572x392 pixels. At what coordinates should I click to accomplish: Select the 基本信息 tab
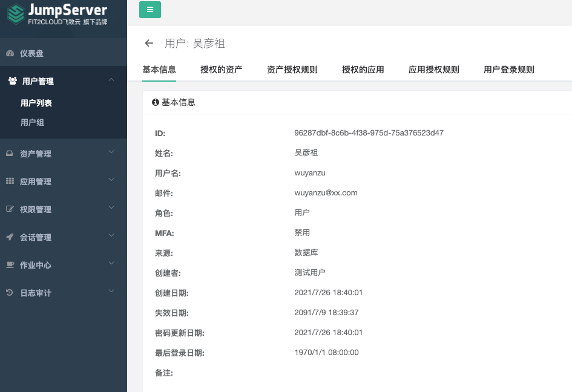tap(159, 70)
